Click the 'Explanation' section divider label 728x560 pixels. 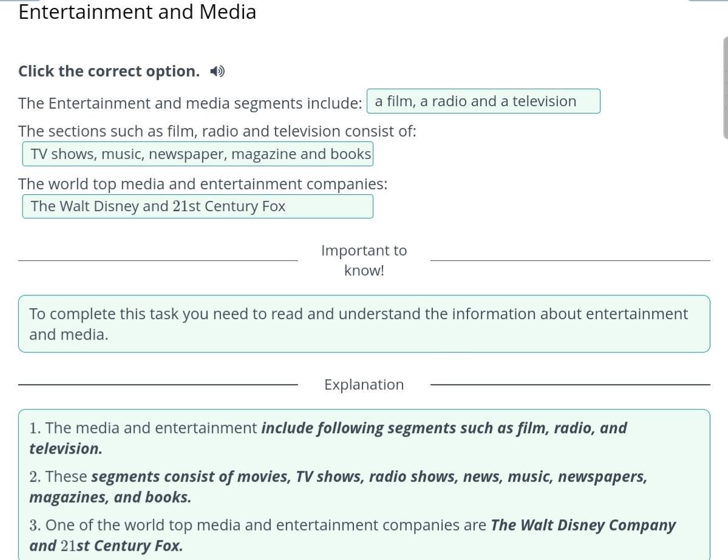pos(364,385)
